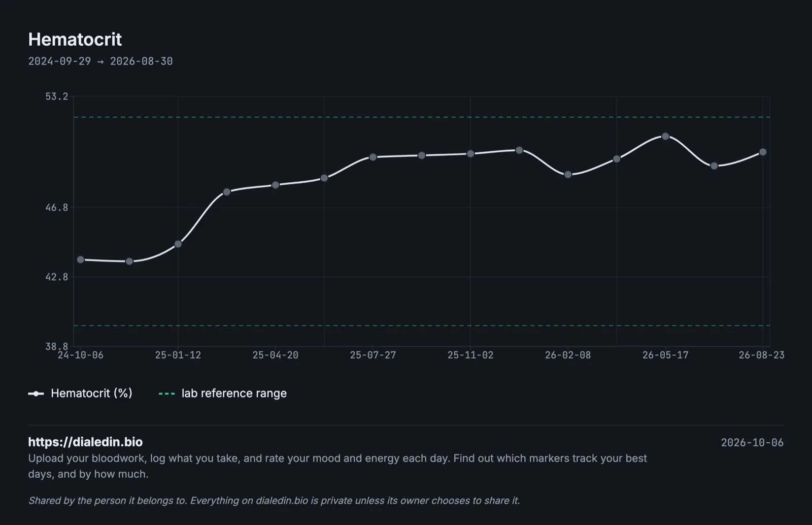The image size is (812, 525).
Task: Click the 53.2 y-axis label
Action: pyautogui.click(x=56, y=96)
